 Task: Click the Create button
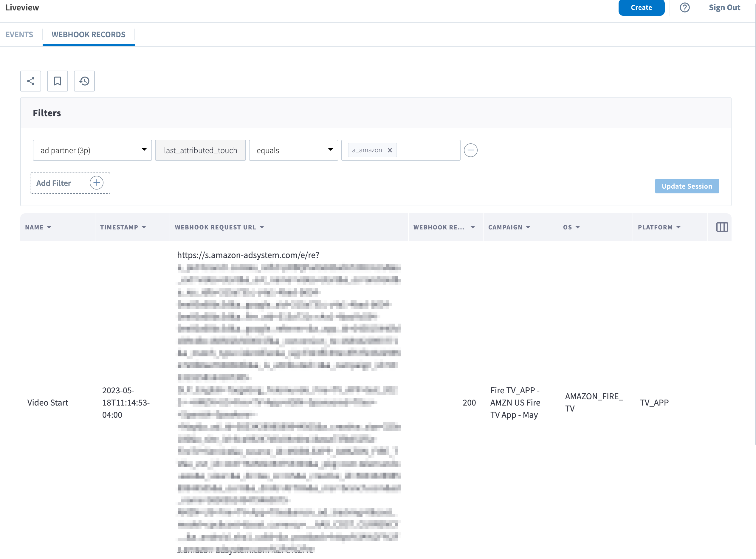[x=641, y=7]
